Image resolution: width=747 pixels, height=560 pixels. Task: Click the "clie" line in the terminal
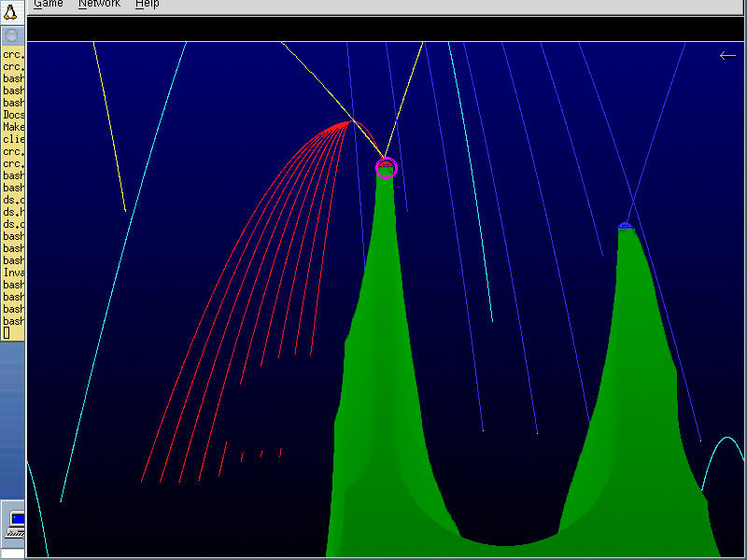(x=13, y=139)
